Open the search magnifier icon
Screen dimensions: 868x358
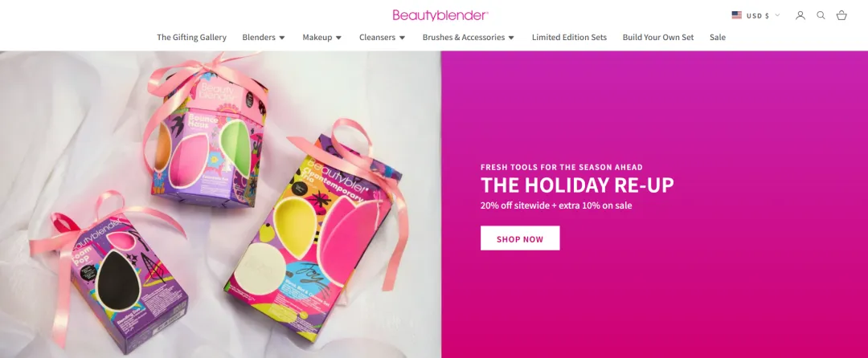pos(821,15)
